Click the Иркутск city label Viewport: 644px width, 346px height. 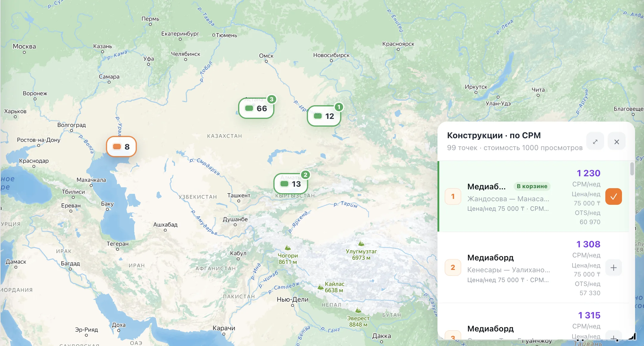[x=476, y=87]
